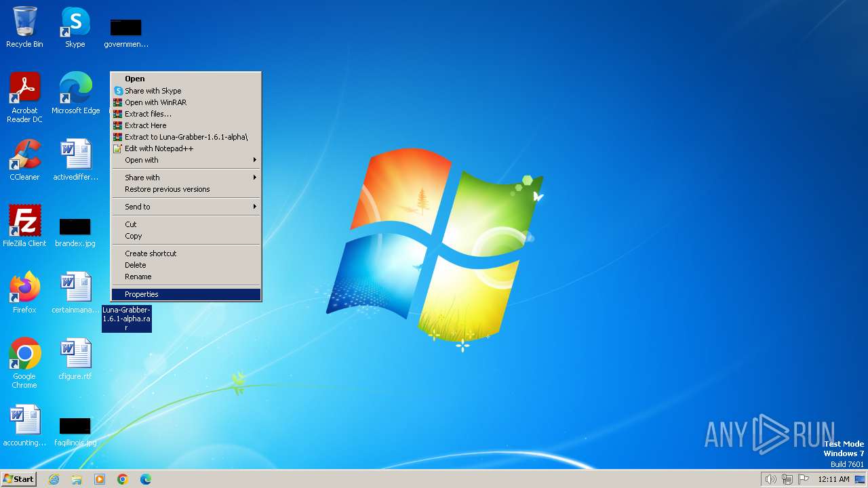Click the network tray icon
The image size is (868, 488).
click(787, 479)
